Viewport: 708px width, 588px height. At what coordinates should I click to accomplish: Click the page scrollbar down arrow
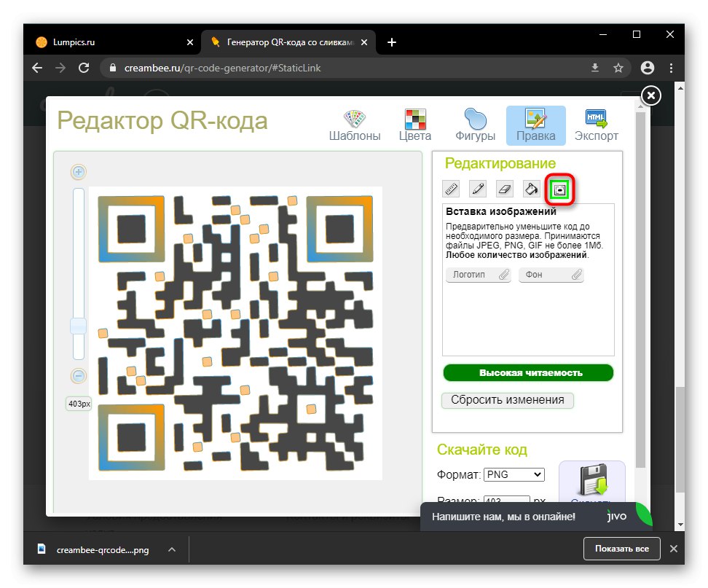(x=680, y=525)
